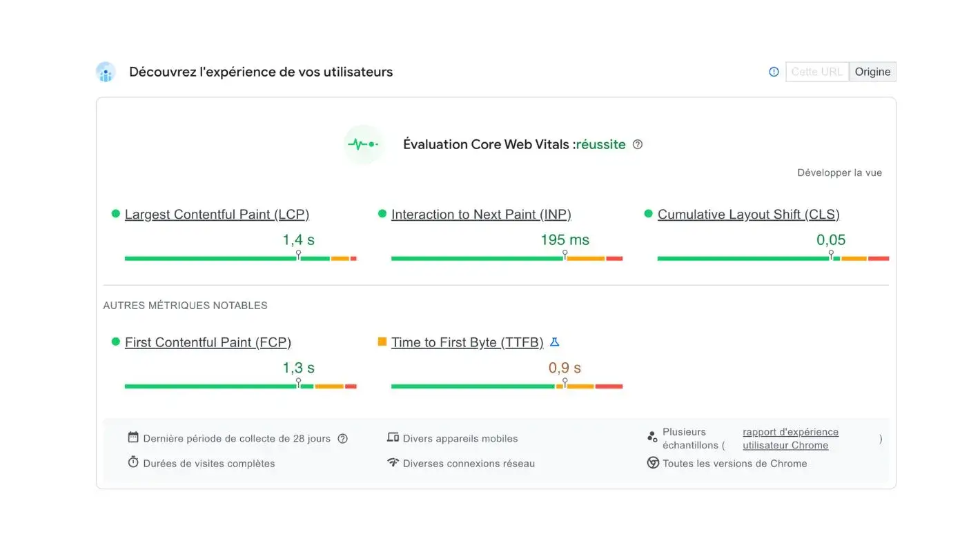Click the 1,3 s FCP value

click(x=298, y=368)
